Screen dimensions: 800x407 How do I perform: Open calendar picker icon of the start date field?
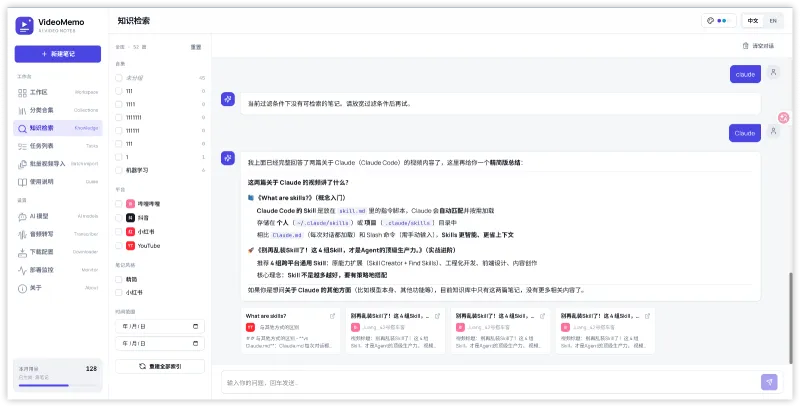click(195, 326)
